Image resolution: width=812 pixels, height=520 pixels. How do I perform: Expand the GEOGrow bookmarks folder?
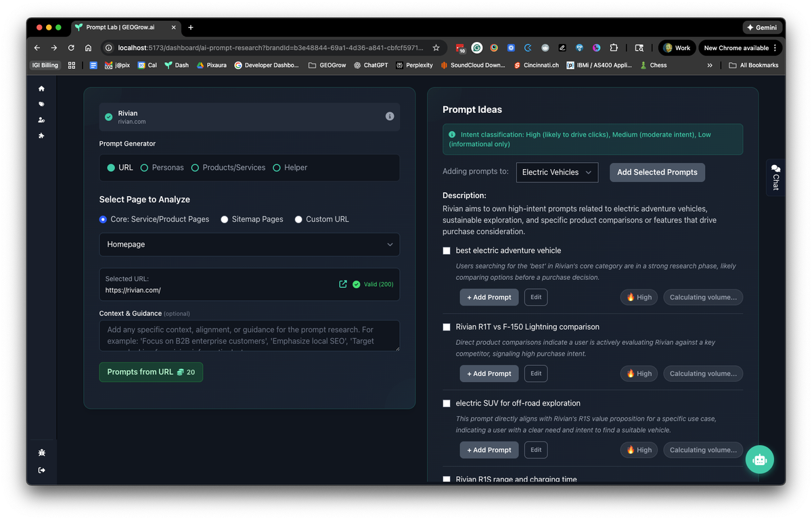pos(327,66)
